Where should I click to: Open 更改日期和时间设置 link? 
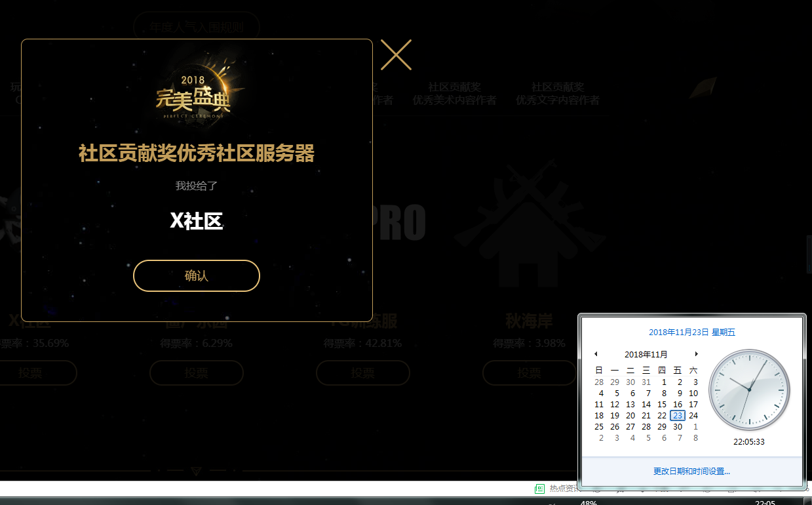click(x=691, y=471)
